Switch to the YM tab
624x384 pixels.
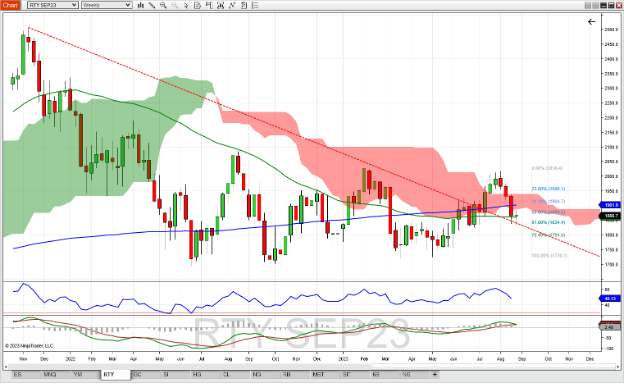(85, 374)
